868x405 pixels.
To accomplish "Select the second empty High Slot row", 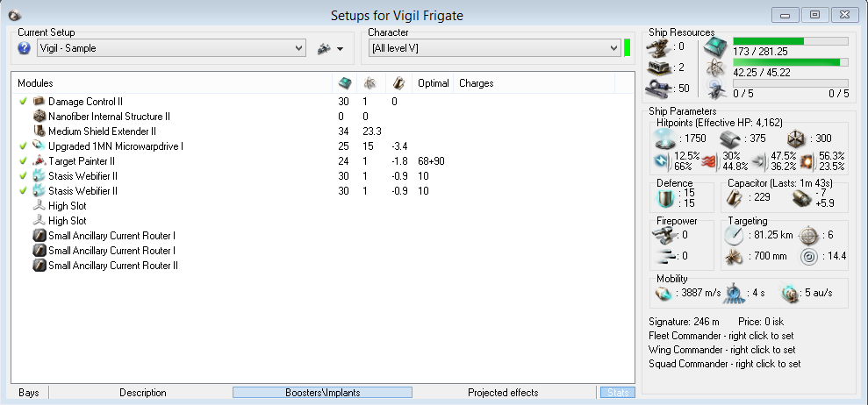I will (323, 221).
